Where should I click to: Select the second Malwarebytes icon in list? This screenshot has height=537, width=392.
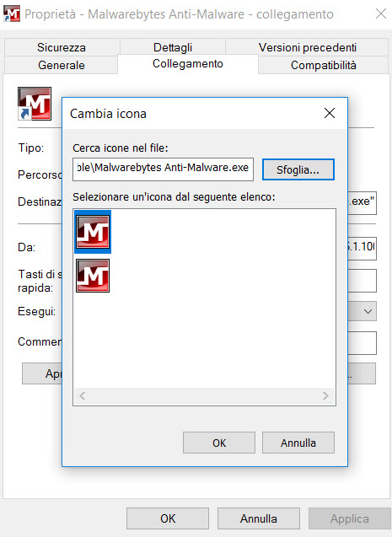(93, 276)
